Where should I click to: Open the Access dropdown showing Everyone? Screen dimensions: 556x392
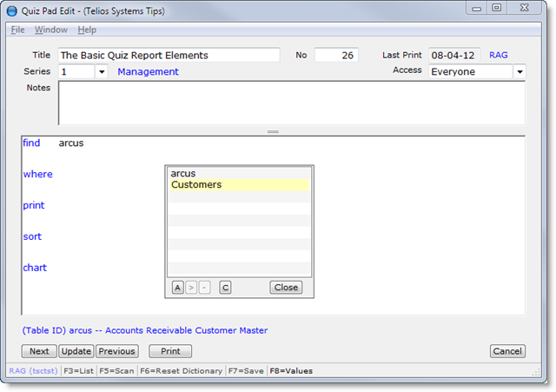[x=520, y=72]
